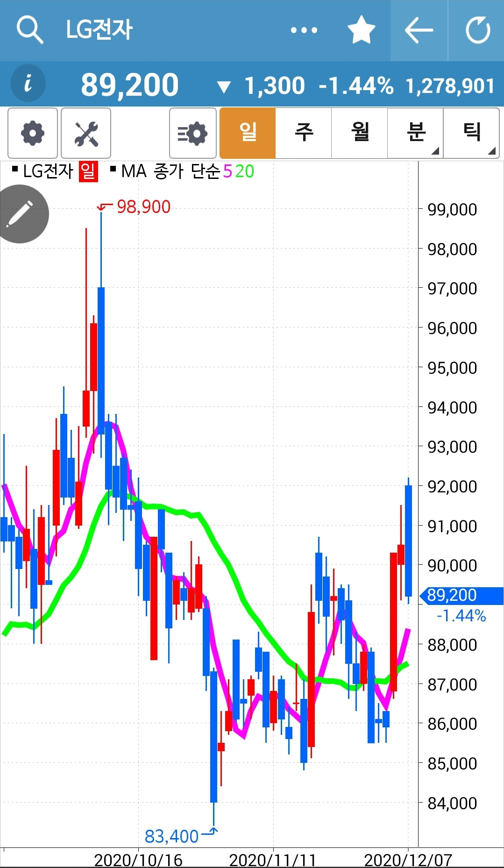The width and height of the screenshot is (504, 868).
Task: Tap the 84,000 price axis label
Action: (x=452, y=803)
